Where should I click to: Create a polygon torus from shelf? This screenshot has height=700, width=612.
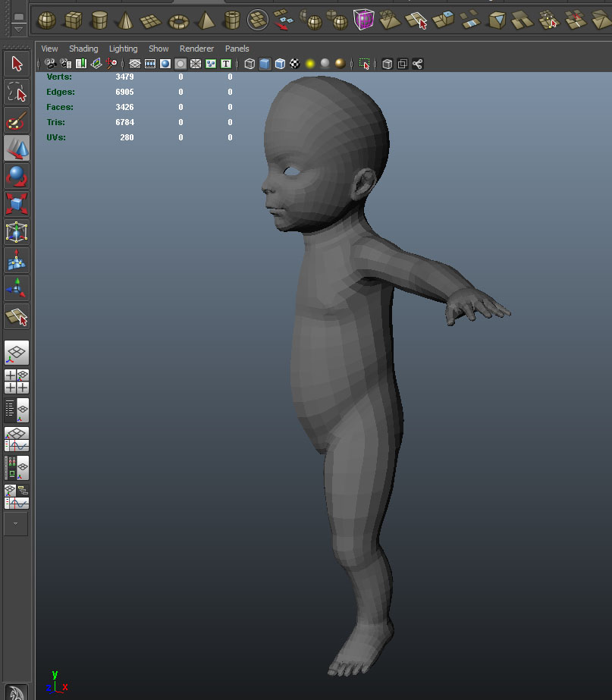point(179,21)
